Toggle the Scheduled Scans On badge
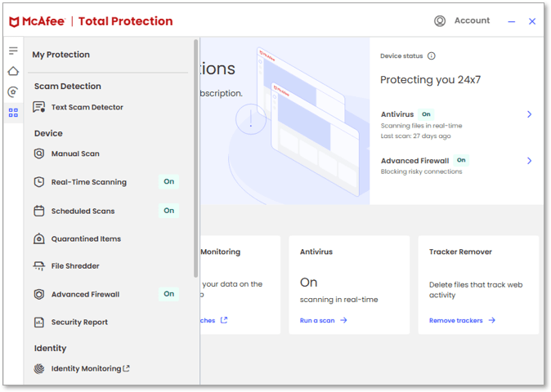The height and width of the screenshot is (392, 551). click(168, 211)
